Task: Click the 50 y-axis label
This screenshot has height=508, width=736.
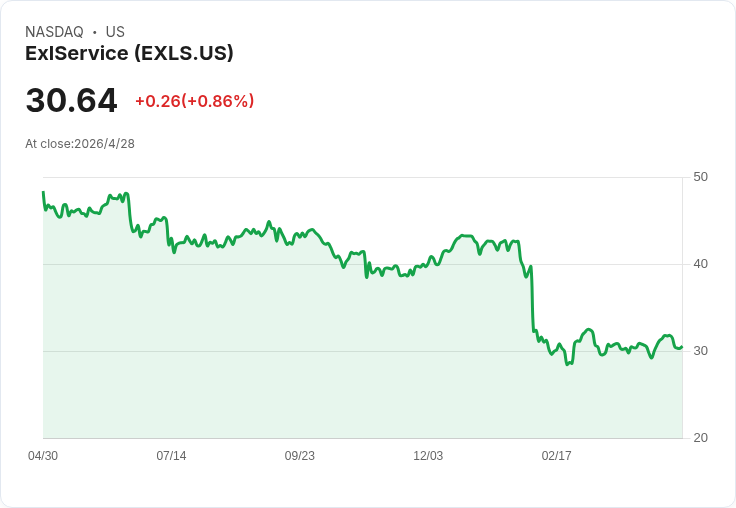Action: tap(700, 177)
